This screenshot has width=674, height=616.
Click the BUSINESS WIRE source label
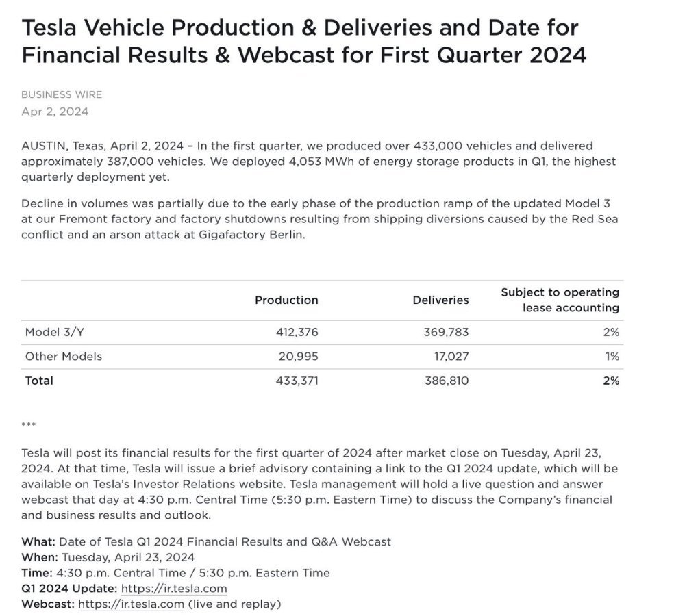coord(62,94)
